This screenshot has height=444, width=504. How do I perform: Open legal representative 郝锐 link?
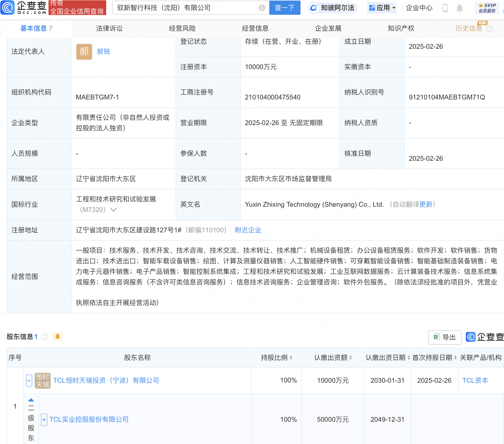click(103, 52)
